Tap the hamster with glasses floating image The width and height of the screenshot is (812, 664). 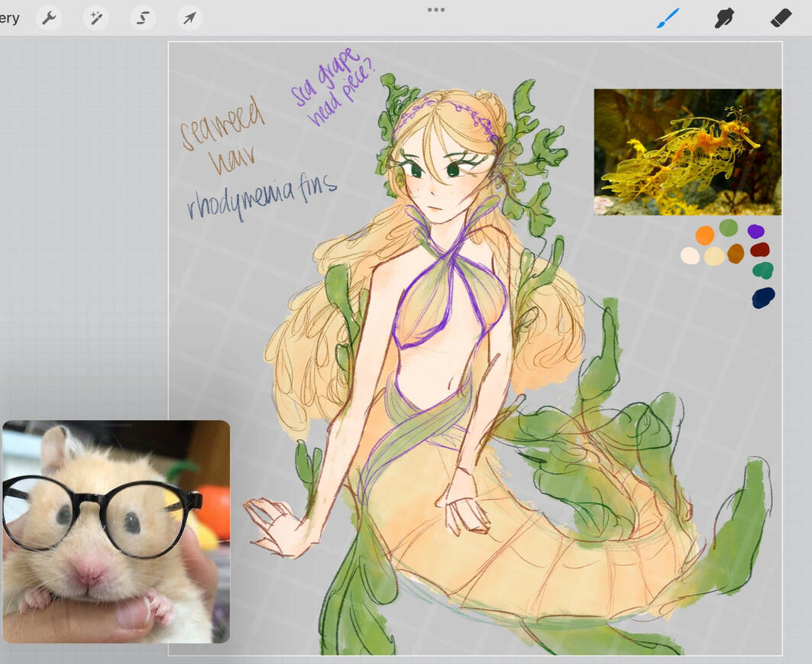tap(116, 532)
